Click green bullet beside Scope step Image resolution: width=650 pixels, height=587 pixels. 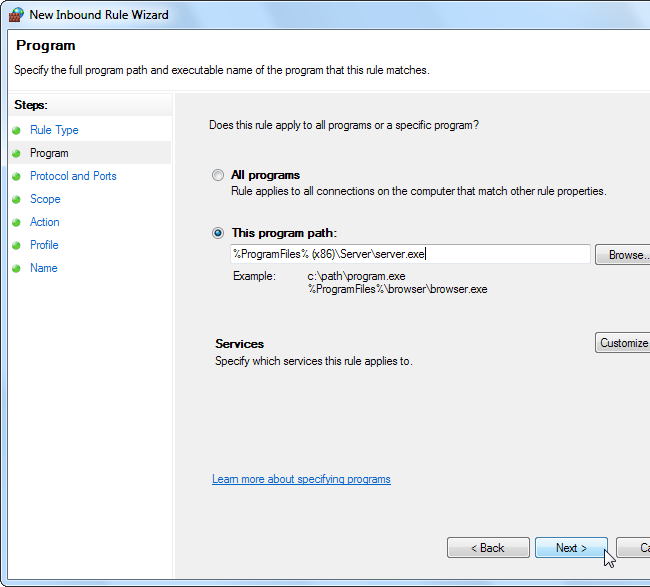[x=16, y=199]
